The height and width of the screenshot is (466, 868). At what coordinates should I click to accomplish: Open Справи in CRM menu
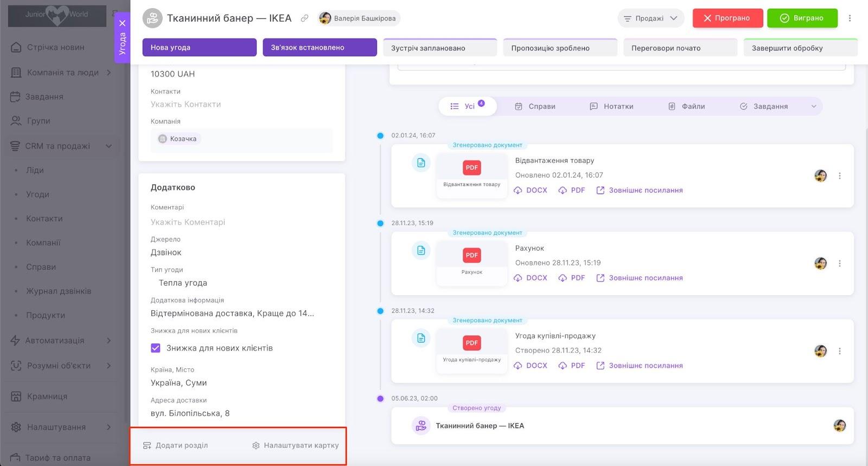point(41,267)
